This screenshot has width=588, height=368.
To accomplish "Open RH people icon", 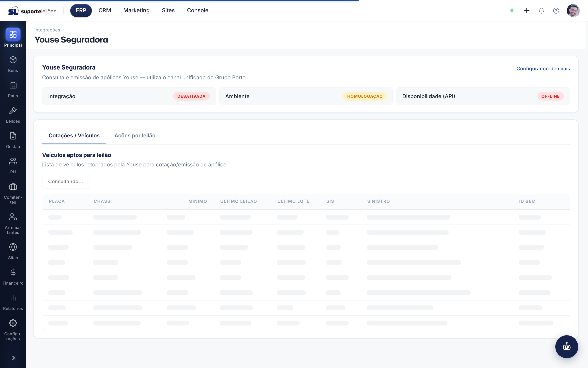I will [x=13, y=161].
